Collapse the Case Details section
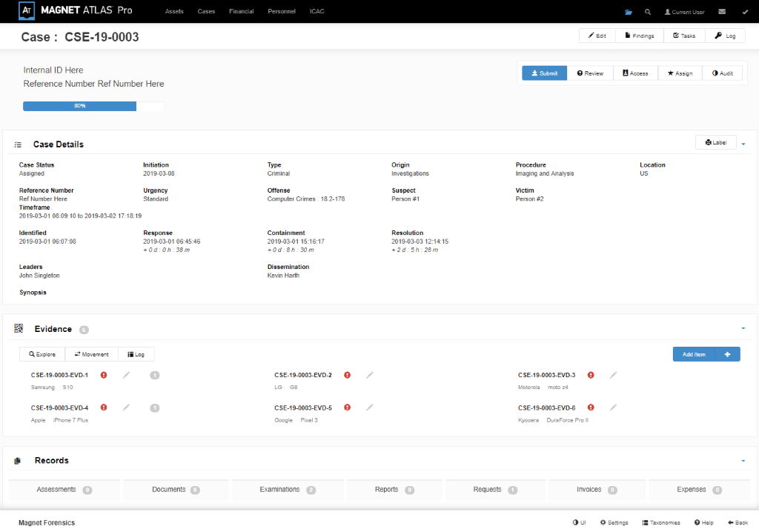This screenshot has width=759, height=532. pyautogui.click(x=743, y=144)
